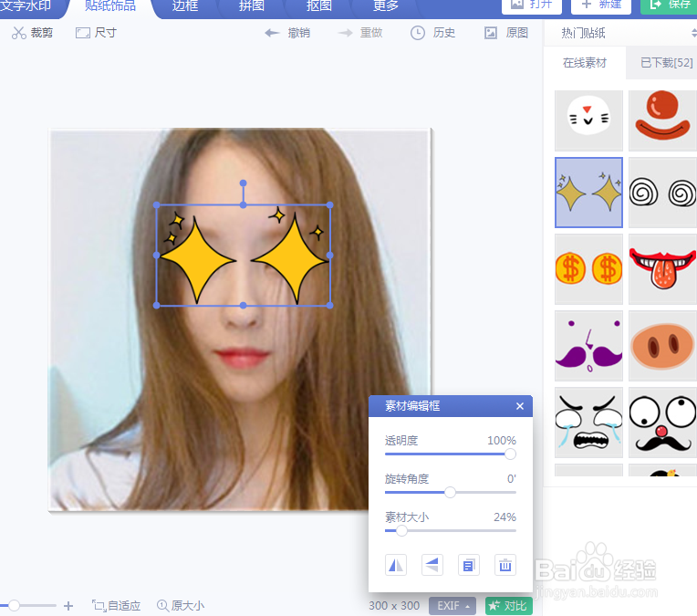Open the 拼图 tab
The height and width of the screenshot is (616, 697).
(x=252, y=5)
